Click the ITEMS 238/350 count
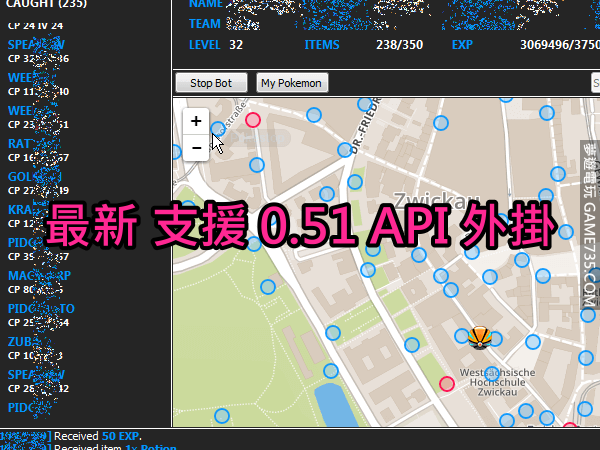Image resolution: width=600 pixels, height=450 pixels. 399,45
